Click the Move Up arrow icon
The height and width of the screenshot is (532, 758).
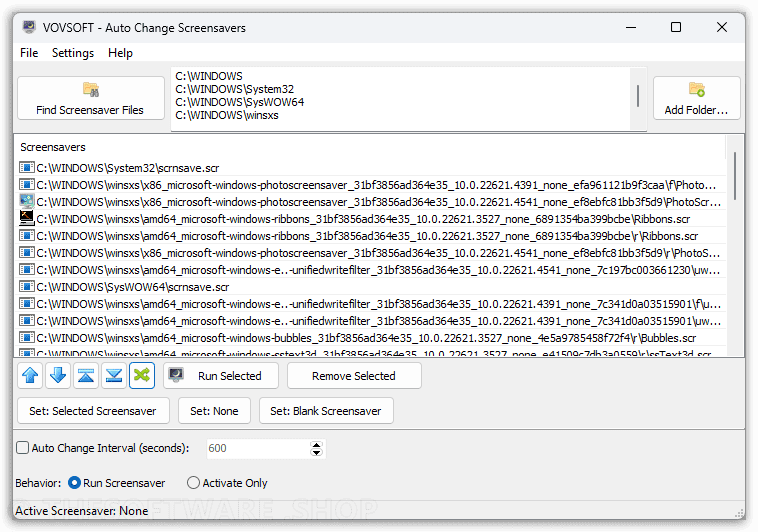click(x=30, y=375)
